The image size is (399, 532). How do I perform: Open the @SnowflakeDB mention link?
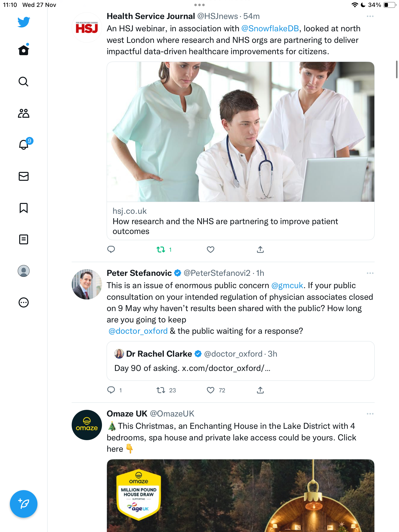point(270,29)
